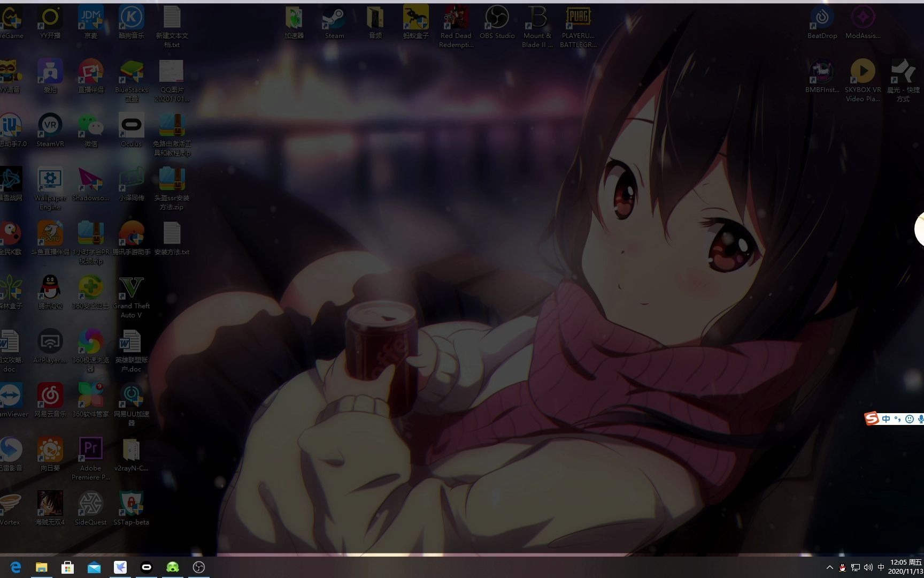Open QQ图片 20201101 image file
The image size is (924, 578).
pyautogui.click(x=172, y=81)
